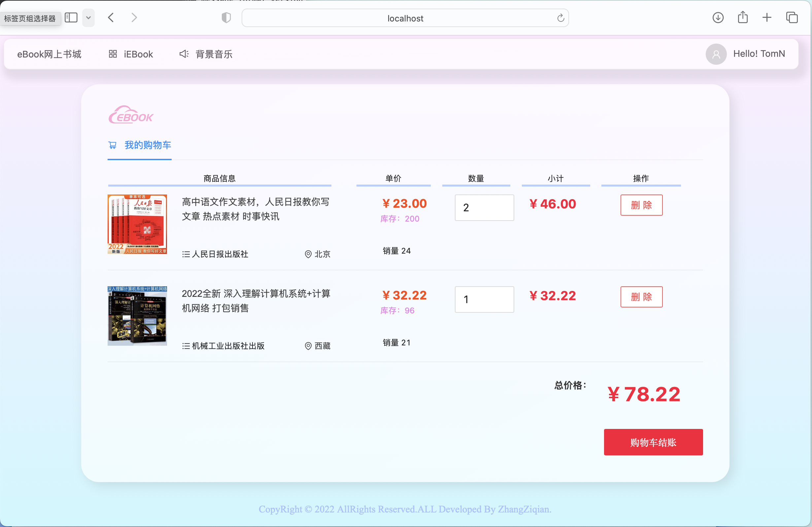Click the user avatar icon
The width and height of the screenshot is (812, 527).
coord(716,54)
